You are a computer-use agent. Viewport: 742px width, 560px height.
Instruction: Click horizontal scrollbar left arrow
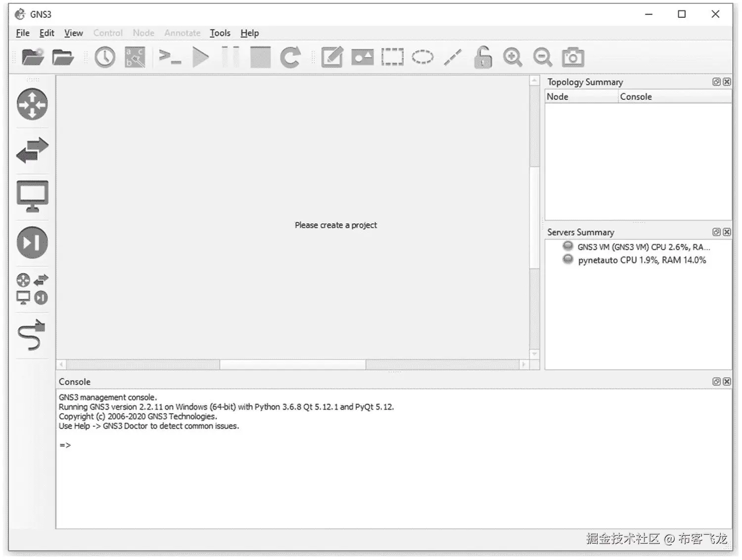tap(61, 365)
